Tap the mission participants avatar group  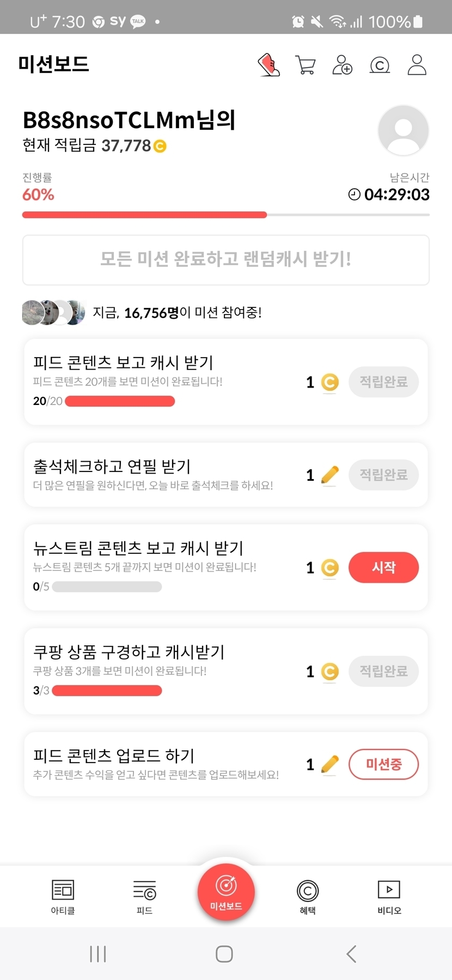tap(53, 312)
